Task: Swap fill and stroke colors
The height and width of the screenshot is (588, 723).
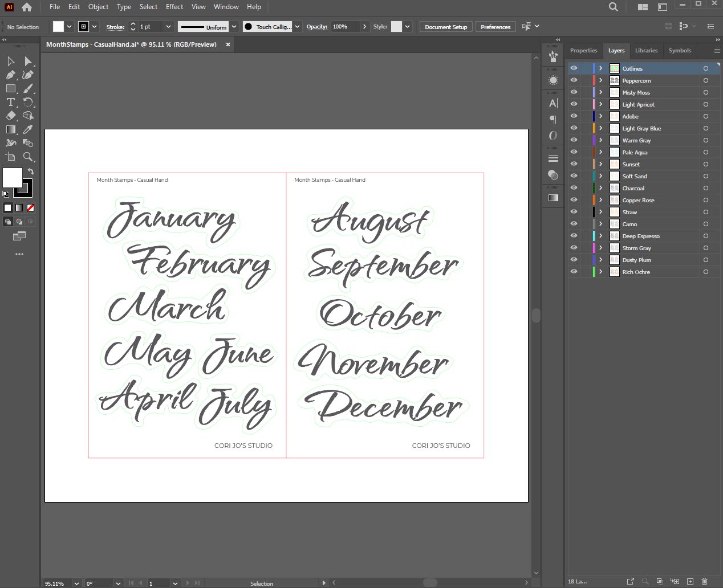Action: coord(31,171)
